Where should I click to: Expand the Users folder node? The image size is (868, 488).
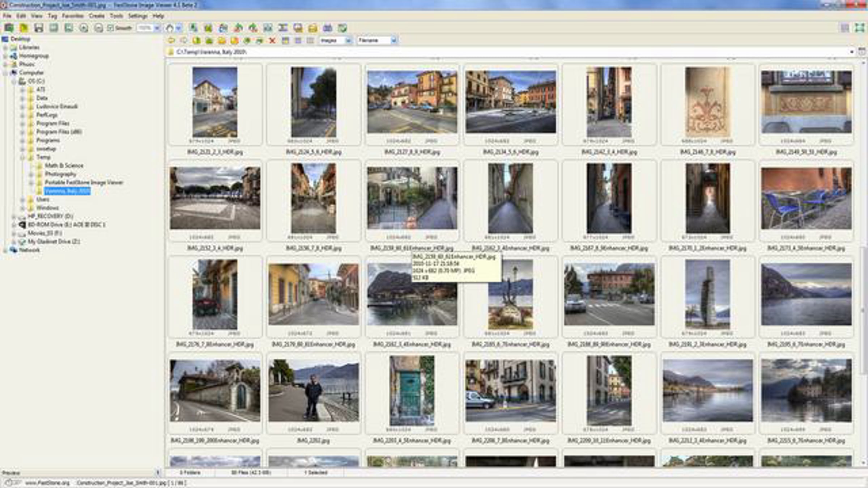pyautogui.click(x=22, y=200)
